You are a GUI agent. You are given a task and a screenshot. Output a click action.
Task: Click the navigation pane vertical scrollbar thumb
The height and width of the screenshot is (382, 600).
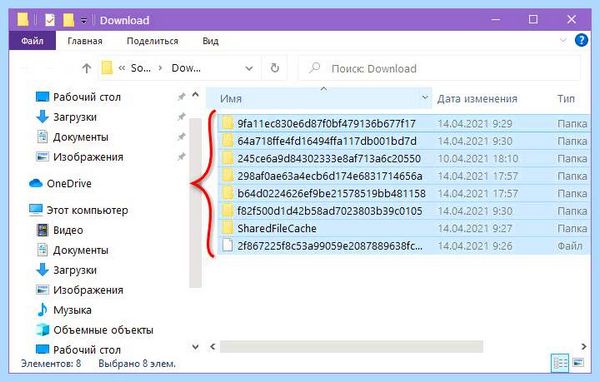pyautogui.click(x=196, y=203)
